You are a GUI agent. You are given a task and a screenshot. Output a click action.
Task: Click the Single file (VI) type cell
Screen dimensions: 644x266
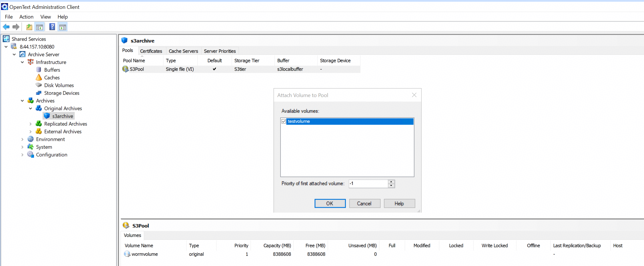(180, 69)
